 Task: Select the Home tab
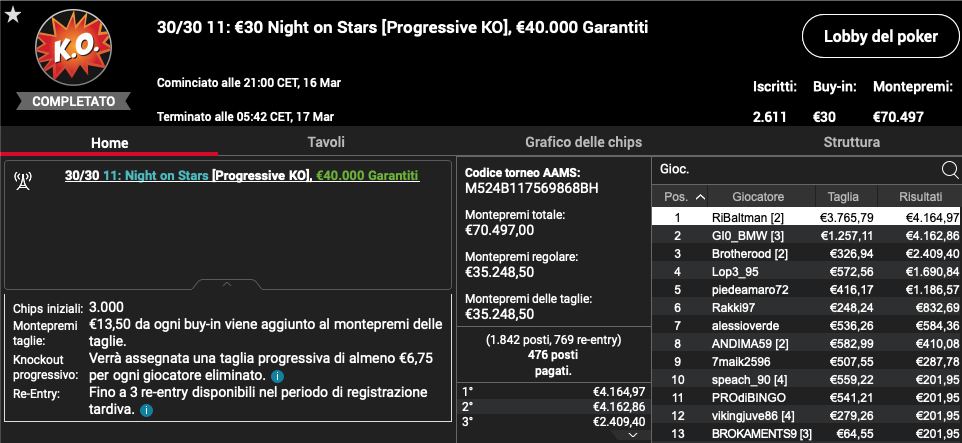(x=110, y=143)
